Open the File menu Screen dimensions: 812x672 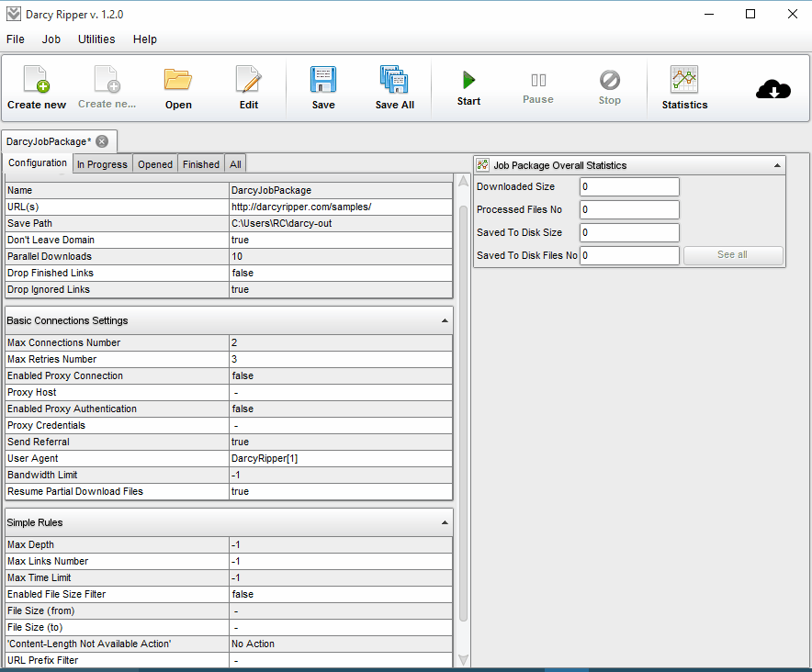click(16, 39)
